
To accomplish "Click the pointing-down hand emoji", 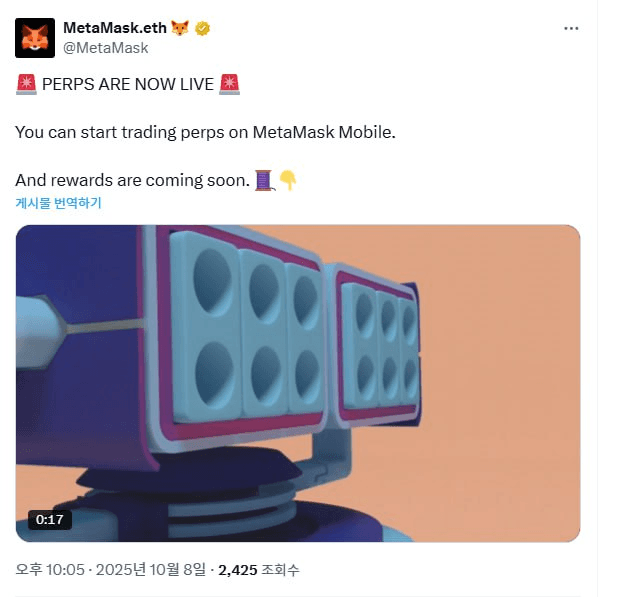I will (x=288, y=180).
